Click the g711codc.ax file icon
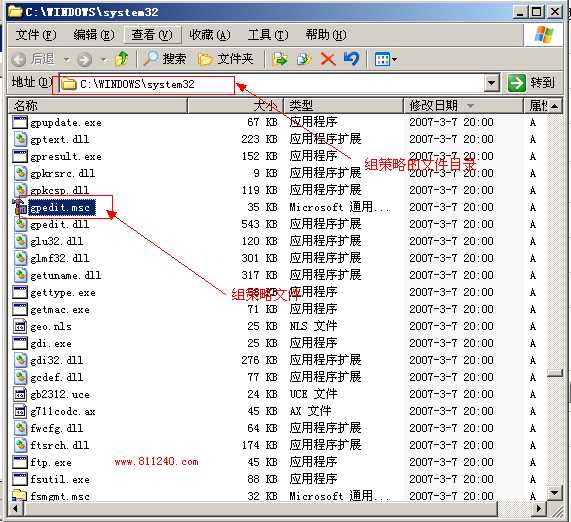This screenshot has height=522, width=571. click(20, 411)
